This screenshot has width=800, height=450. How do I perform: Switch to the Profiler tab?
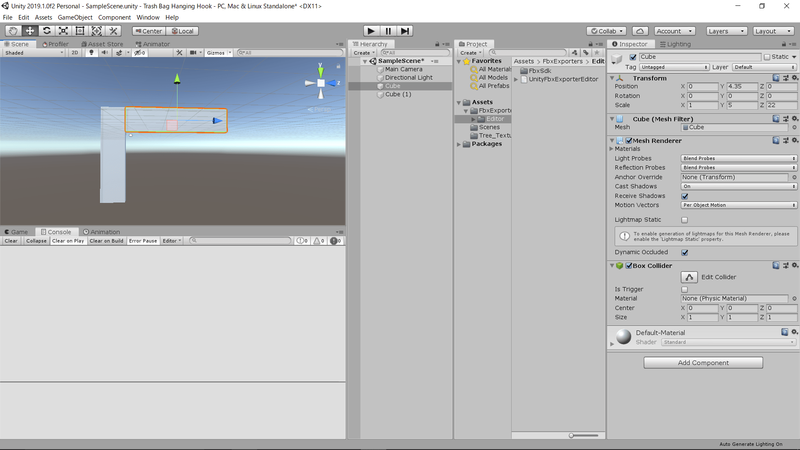[56, 44]
